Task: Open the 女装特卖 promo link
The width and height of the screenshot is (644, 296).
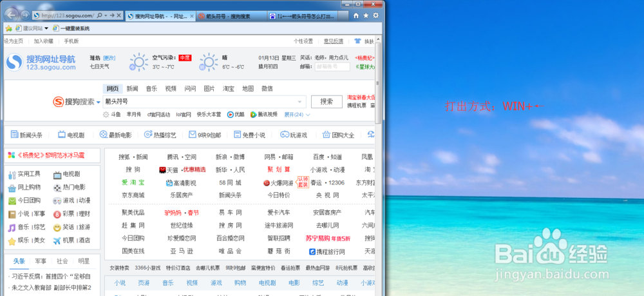Action: tap(120, 268)
